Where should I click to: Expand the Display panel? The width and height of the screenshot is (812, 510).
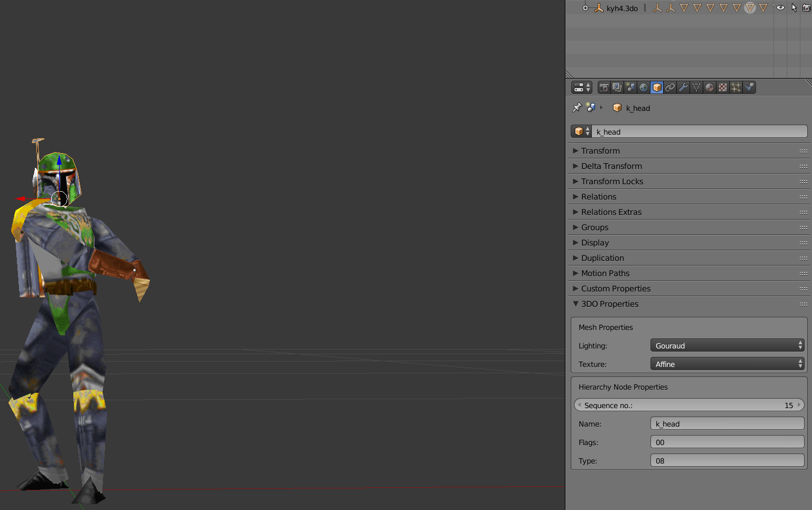[688, 243]
